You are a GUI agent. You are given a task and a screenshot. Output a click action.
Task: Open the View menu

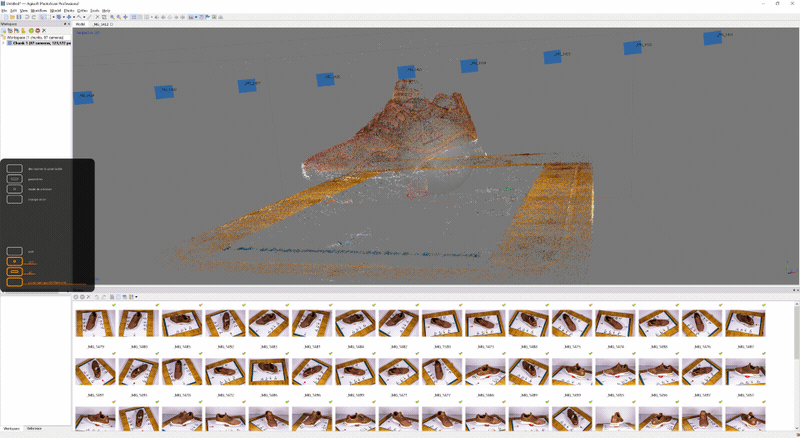point(24,10)
